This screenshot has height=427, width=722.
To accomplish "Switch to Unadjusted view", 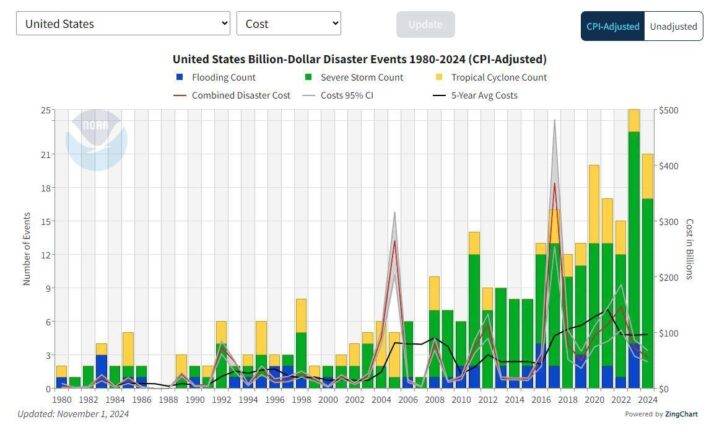I will pyautogui.click(x=673, y=26).
